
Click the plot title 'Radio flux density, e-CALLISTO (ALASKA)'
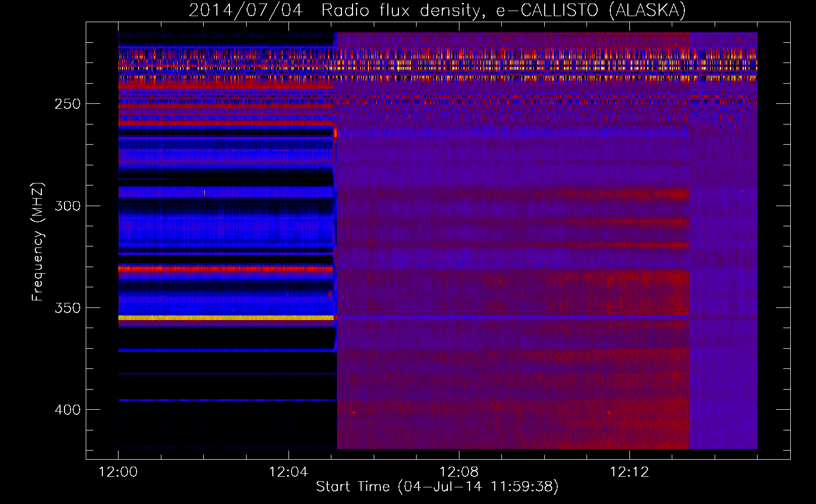(x=503, y=10)
